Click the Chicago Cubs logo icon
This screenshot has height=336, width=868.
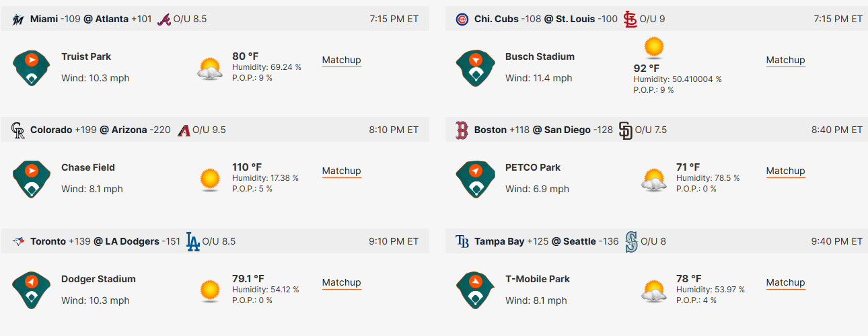(462, 19)
